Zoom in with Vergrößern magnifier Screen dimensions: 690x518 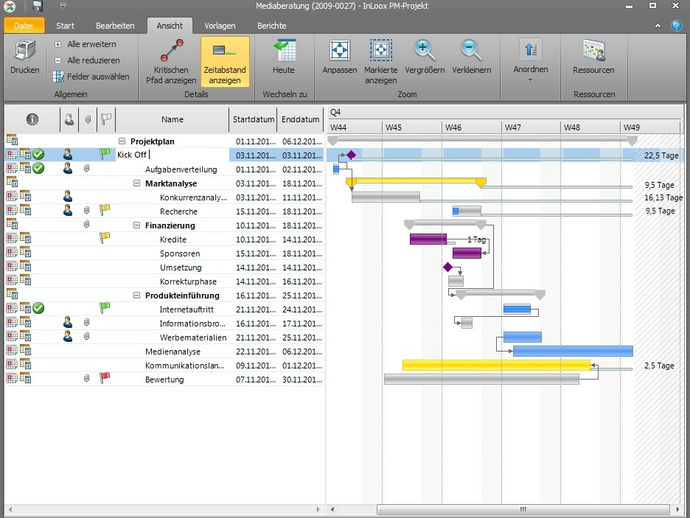pyautogui.click(x=424, y=50)
